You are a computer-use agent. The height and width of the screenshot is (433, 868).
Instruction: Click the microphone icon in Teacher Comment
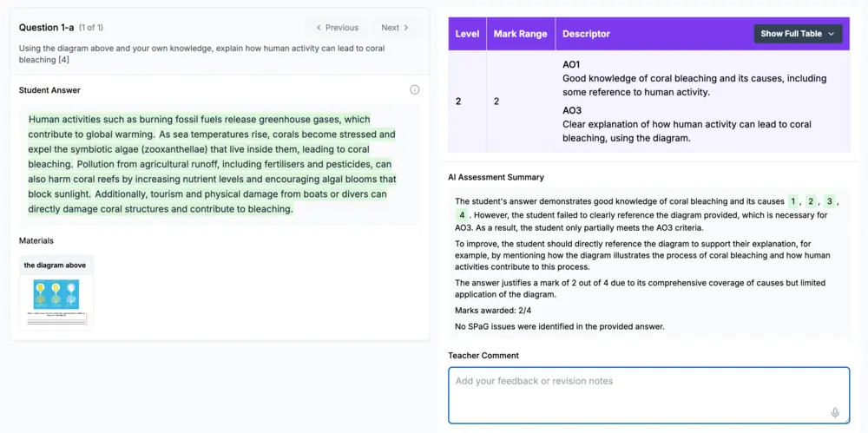click(x=835, y=412)
